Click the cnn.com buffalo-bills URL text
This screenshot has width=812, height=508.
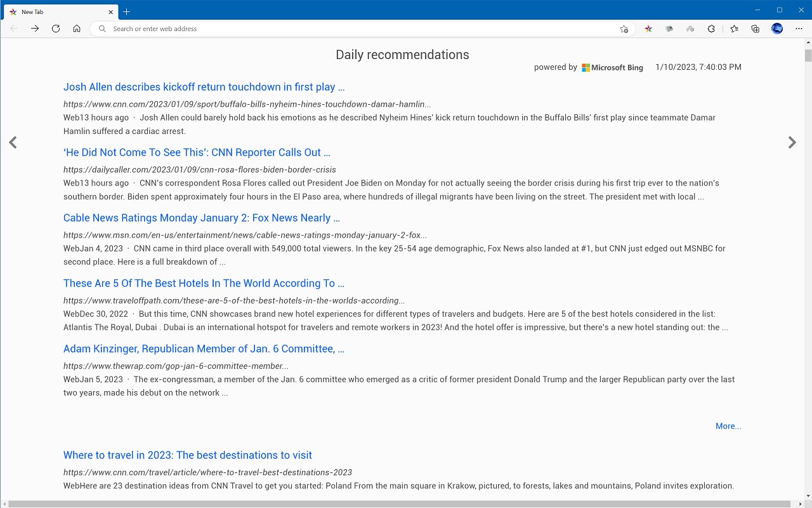click(247, 104)
